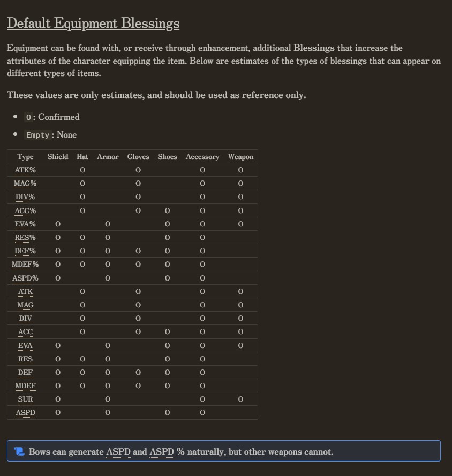
Task: Click the MDEF flat row label
Action: pyautogui.click(x=25, y=386)
